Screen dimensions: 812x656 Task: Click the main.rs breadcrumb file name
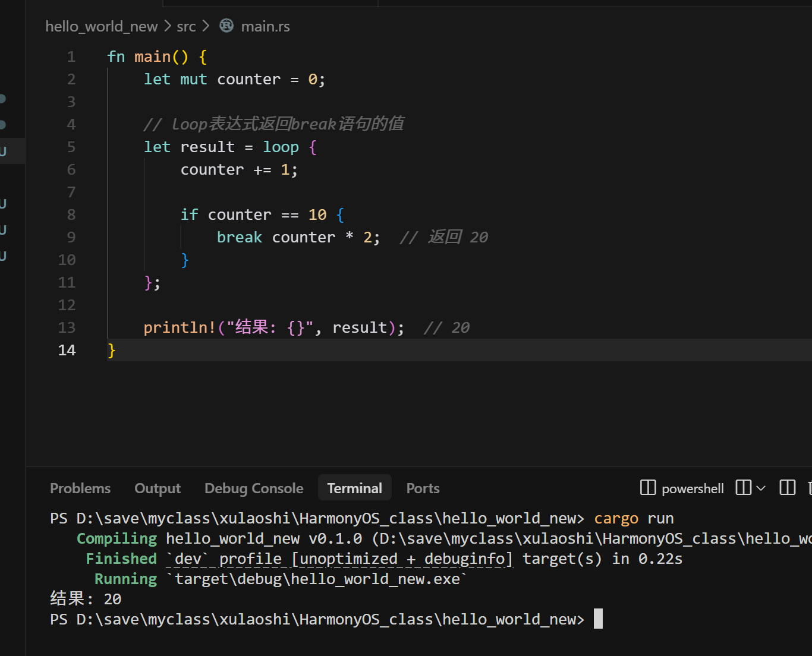[x=266, y=26]
